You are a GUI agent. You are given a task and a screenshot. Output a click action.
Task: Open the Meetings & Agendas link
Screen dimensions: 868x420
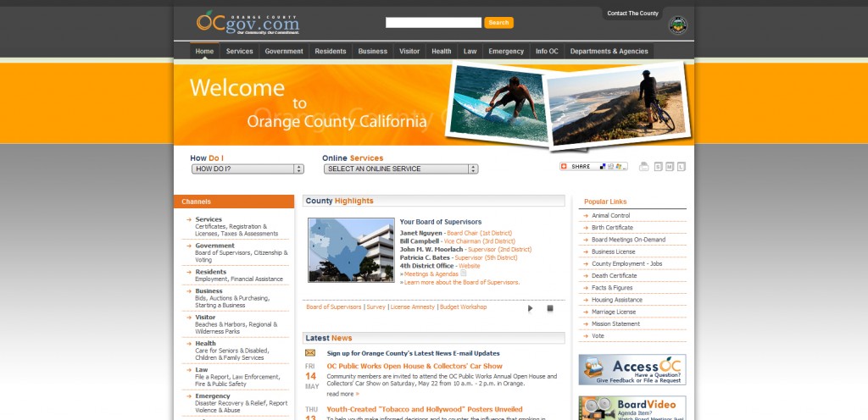pyautogui.click(x=431, y=274)
